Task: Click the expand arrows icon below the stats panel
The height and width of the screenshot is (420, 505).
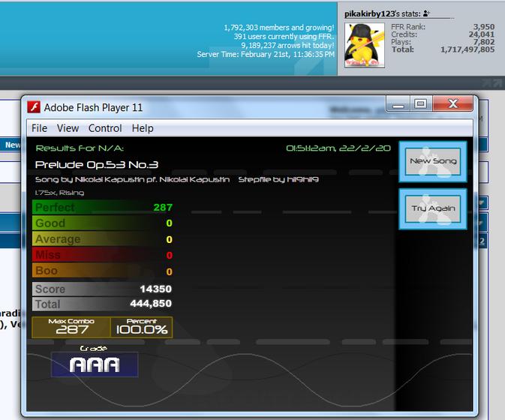Action: [491, 84]
